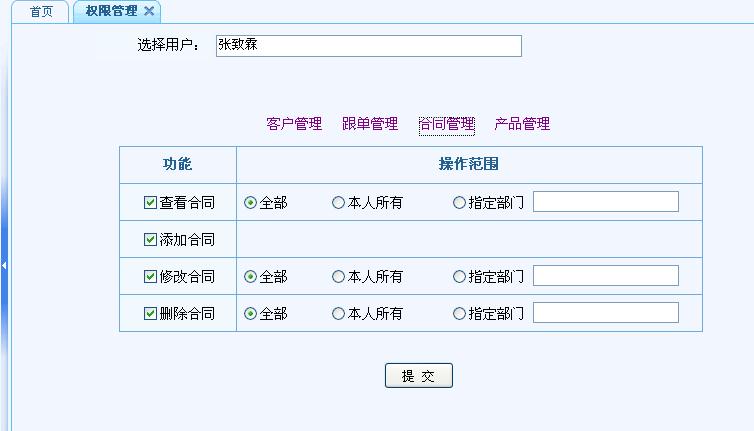Toggle the 删除合同 checkbox
Image resolution: width=754 pixels, height=431 pixels.
[151, 314]
